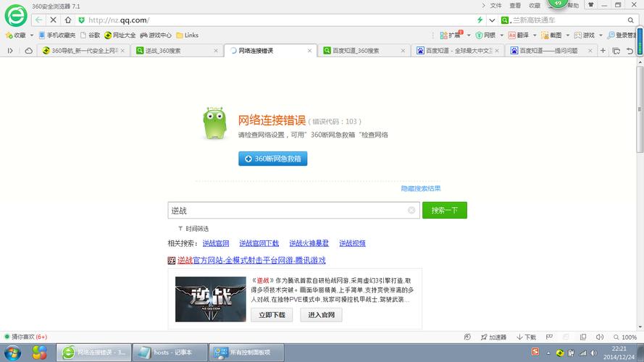Restore closed tab with undo icon
The width and height of the screenshot is (644, 362).
click(x=630, y=51)
